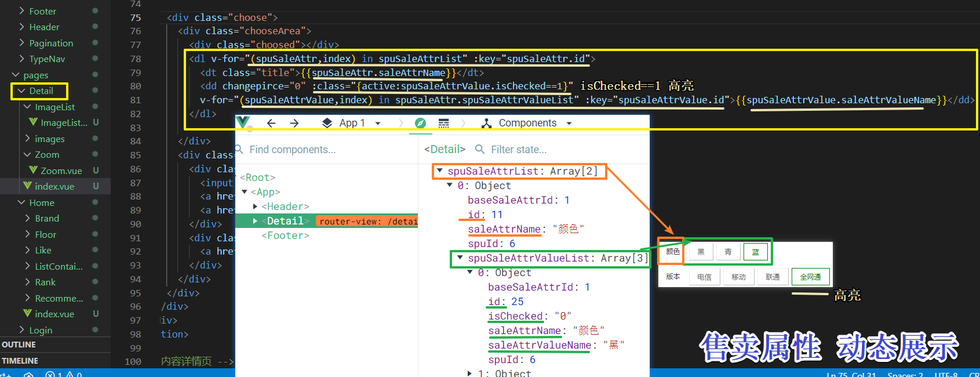Click the layers icon beside App 1

pyautogui.click(x=327, y=123)
